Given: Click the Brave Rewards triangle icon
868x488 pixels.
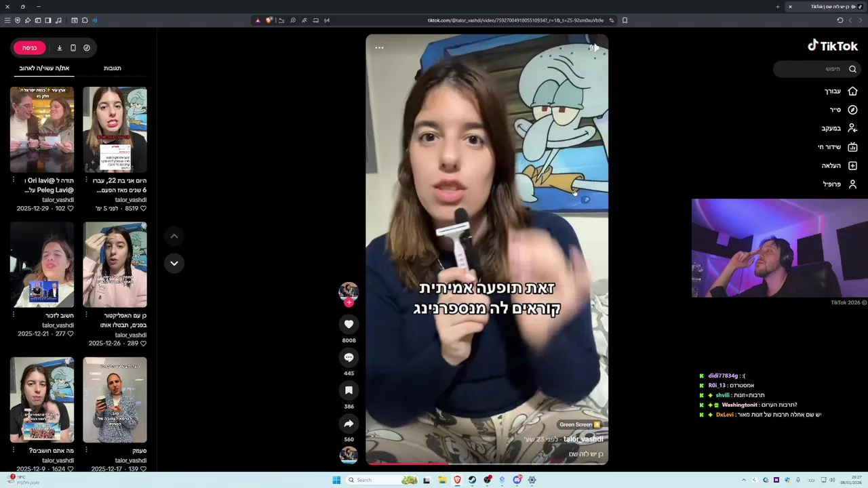Looking at the screenshot, I should click(x=258, y=20).
